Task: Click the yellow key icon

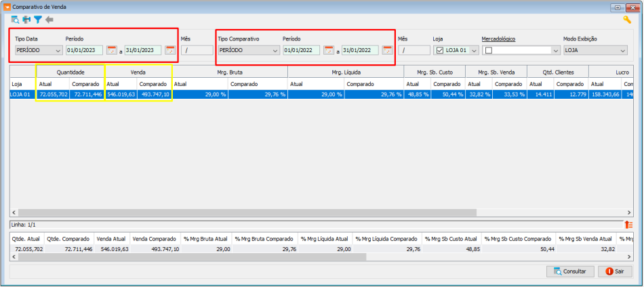Action: pos(627,20)
